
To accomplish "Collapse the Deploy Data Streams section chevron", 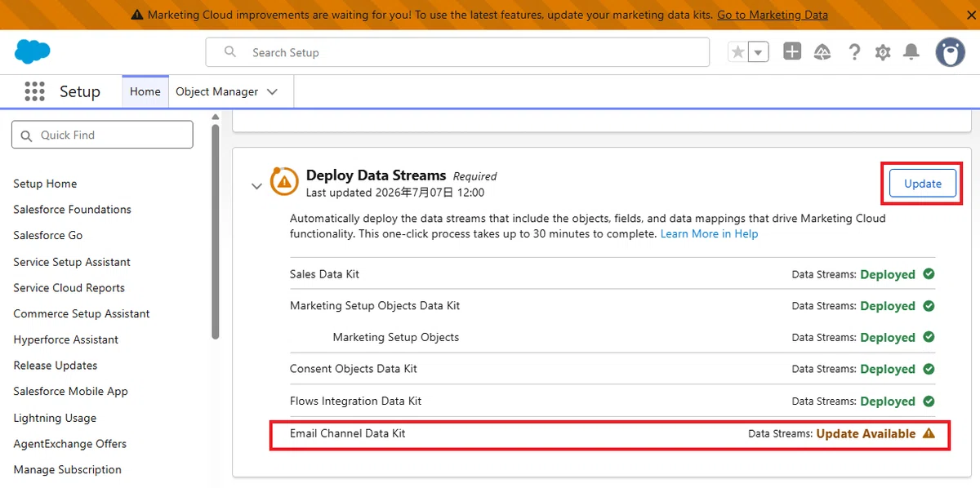I will coord(256,186).
